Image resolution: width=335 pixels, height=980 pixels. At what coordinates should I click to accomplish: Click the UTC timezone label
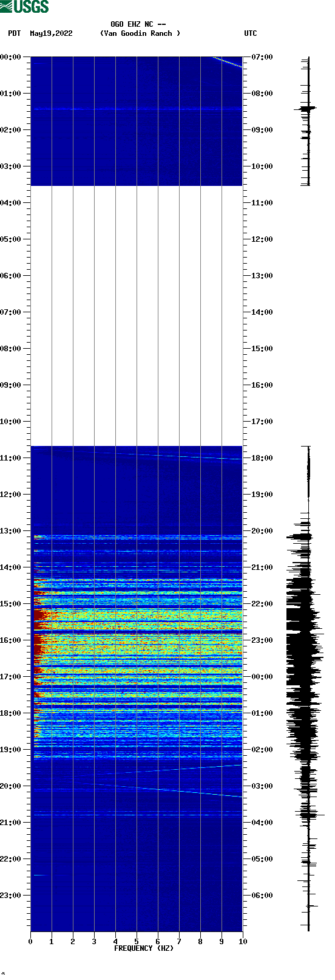coord(251,33)
